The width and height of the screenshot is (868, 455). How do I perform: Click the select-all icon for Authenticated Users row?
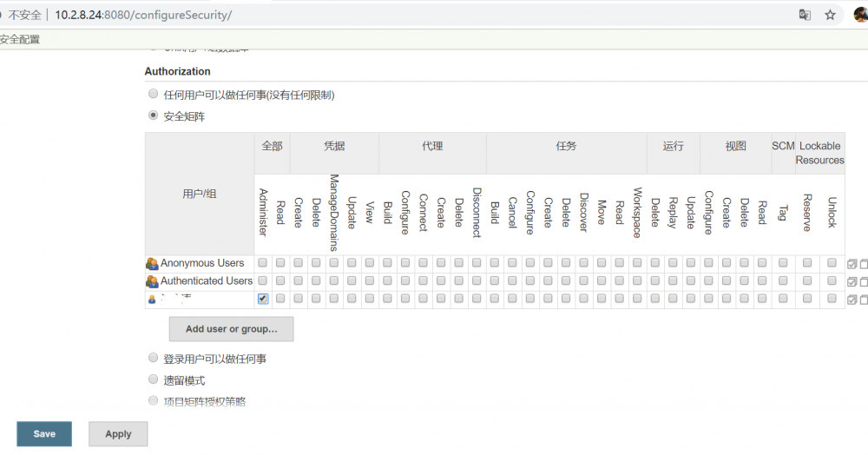[x=852, y=281]
